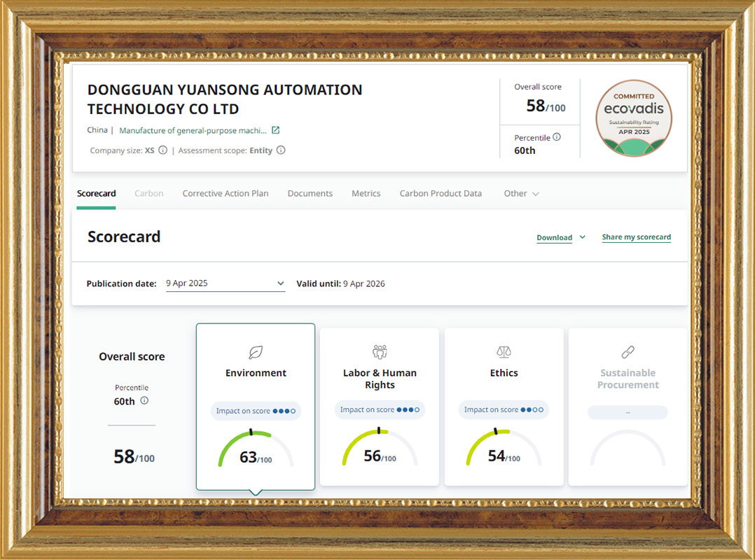The image size is (755, 560).
Task: Open the Corrective Action Plan tab
Action: [226, 193]
